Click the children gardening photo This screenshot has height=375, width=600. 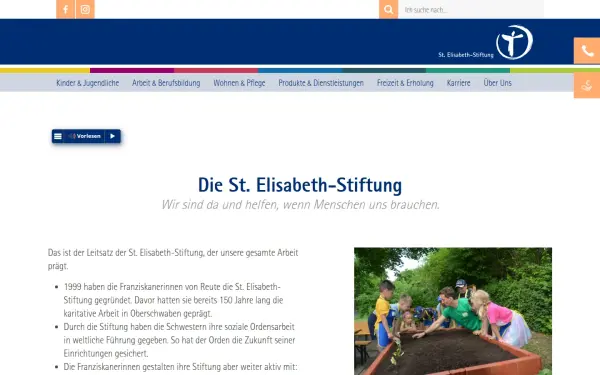[453, 311]
